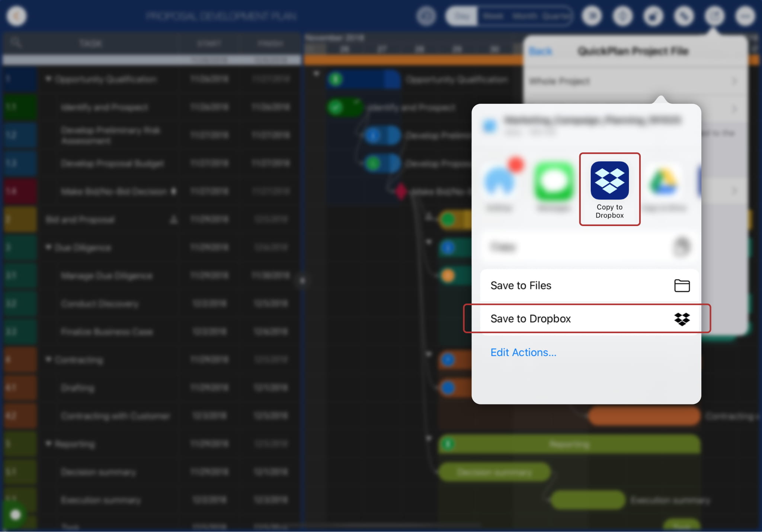Choose the AirDrop share icon
The width and height of the screenshot is (762, 532).
(x=499, y=182)
